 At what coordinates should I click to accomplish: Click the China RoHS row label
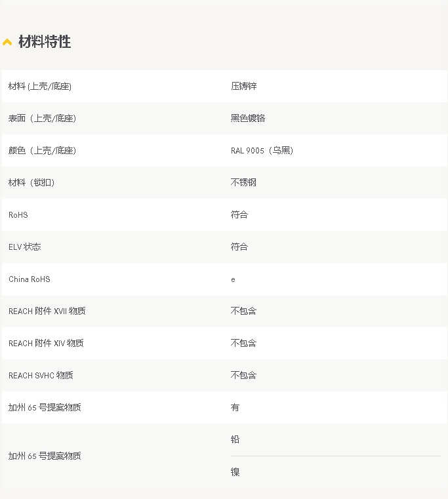[30, 279]
